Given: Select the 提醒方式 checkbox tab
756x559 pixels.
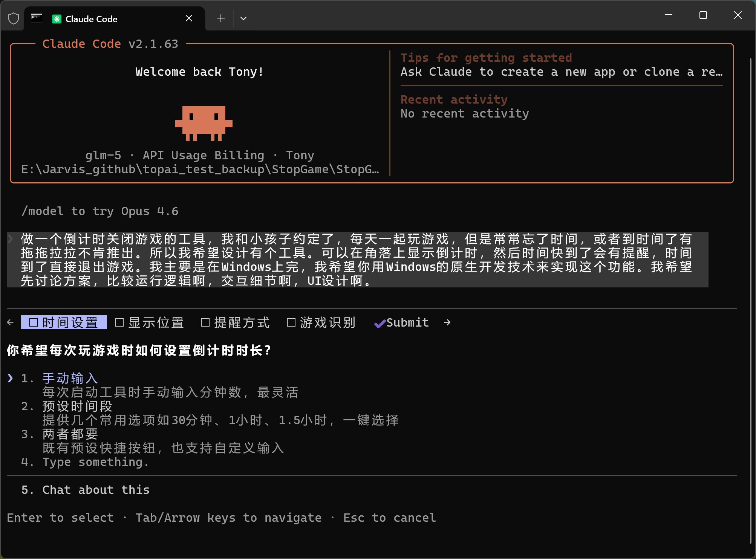Looking at the screenshot, I should 236,322.
